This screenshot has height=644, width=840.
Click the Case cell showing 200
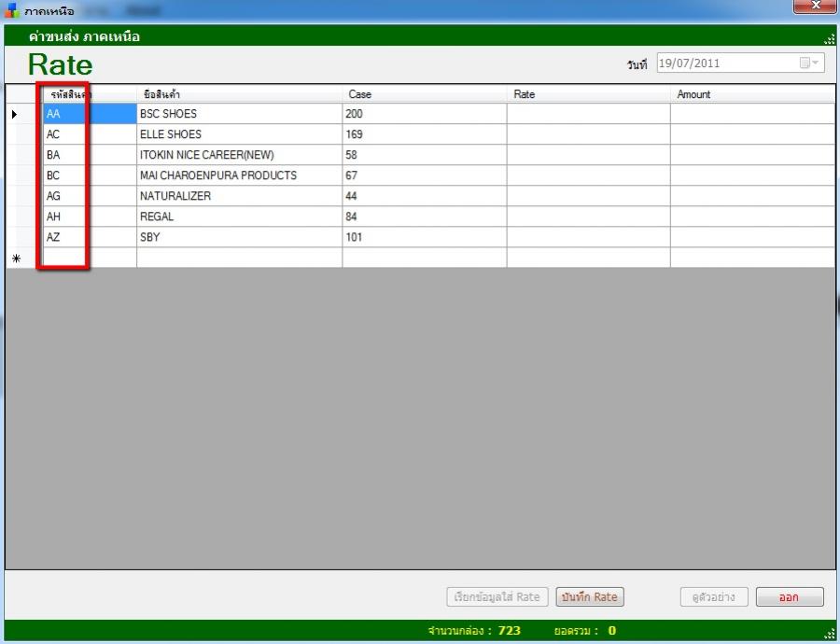(425, 114)
